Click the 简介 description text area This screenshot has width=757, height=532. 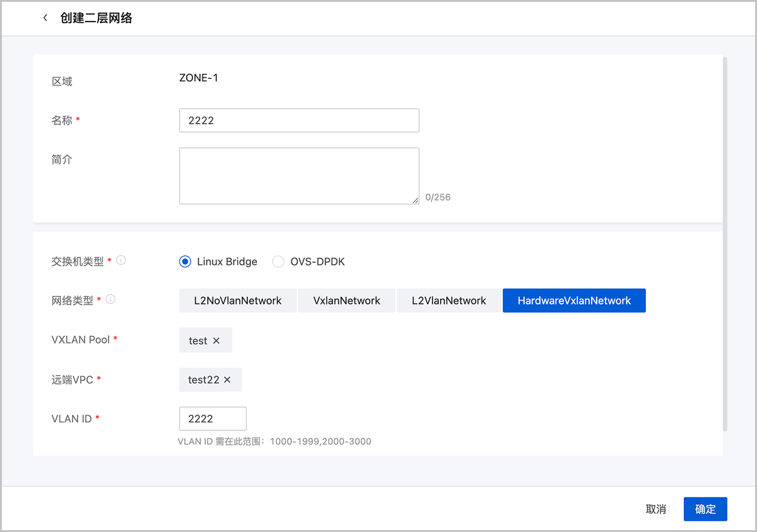tap(299, 176)
